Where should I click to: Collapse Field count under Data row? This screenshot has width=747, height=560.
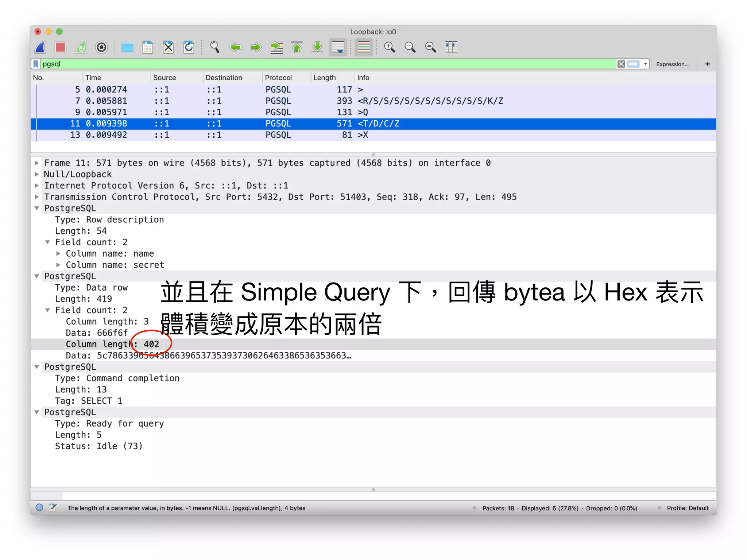47,310
